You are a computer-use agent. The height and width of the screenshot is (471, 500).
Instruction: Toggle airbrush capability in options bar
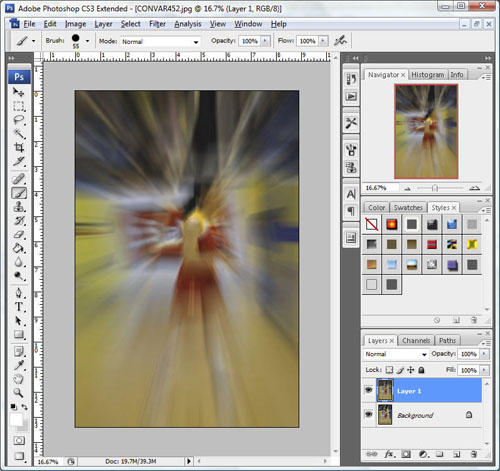(x=340, y=41)
